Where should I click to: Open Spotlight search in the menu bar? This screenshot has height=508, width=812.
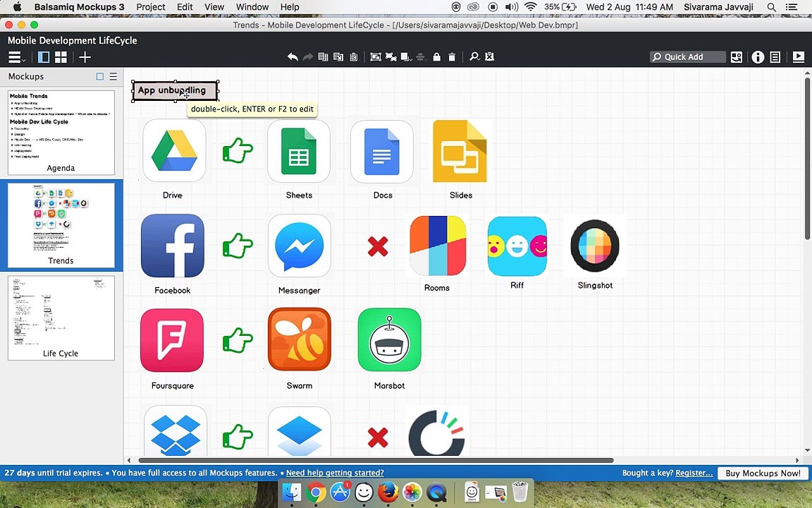pos(772,7)
